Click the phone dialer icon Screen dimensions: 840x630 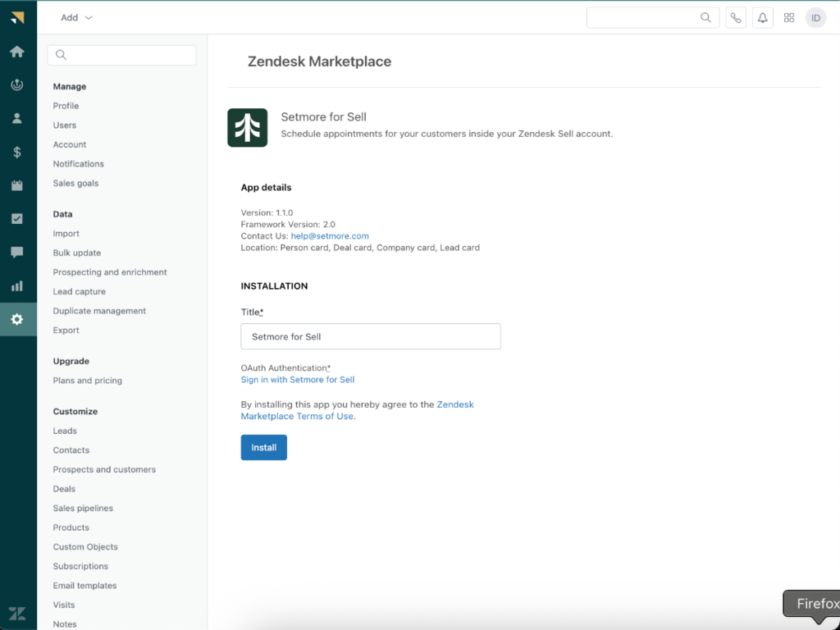click(736, 18)
